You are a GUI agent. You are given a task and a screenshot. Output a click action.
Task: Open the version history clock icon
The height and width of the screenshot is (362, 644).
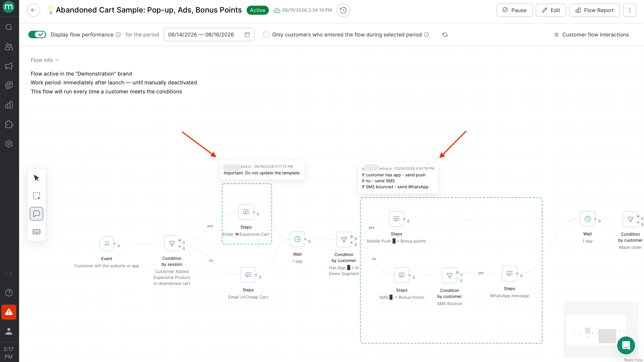(x=343, y=10)
